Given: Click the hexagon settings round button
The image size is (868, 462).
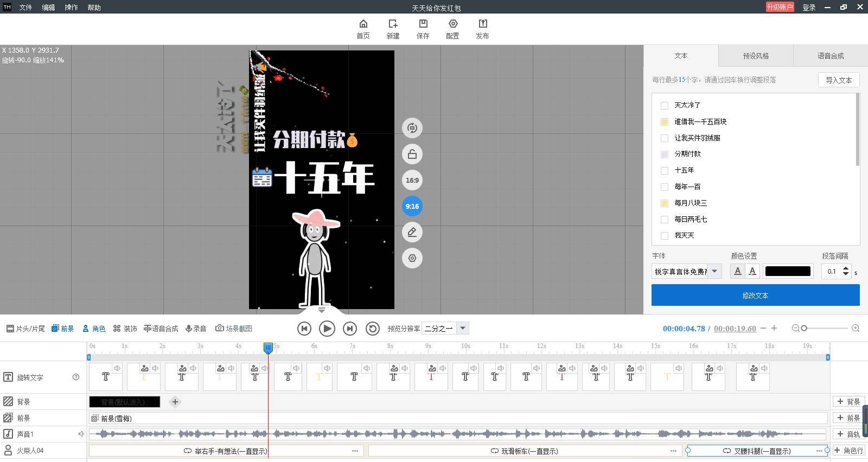Looking at the screenshot, I should coord(412,258).
